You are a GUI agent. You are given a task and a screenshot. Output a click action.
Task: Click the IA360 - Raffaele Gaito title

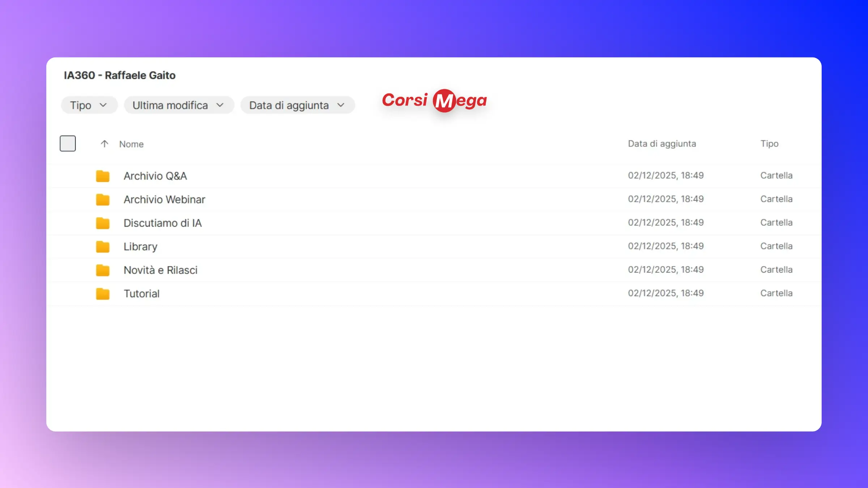(x=120, y=75)
